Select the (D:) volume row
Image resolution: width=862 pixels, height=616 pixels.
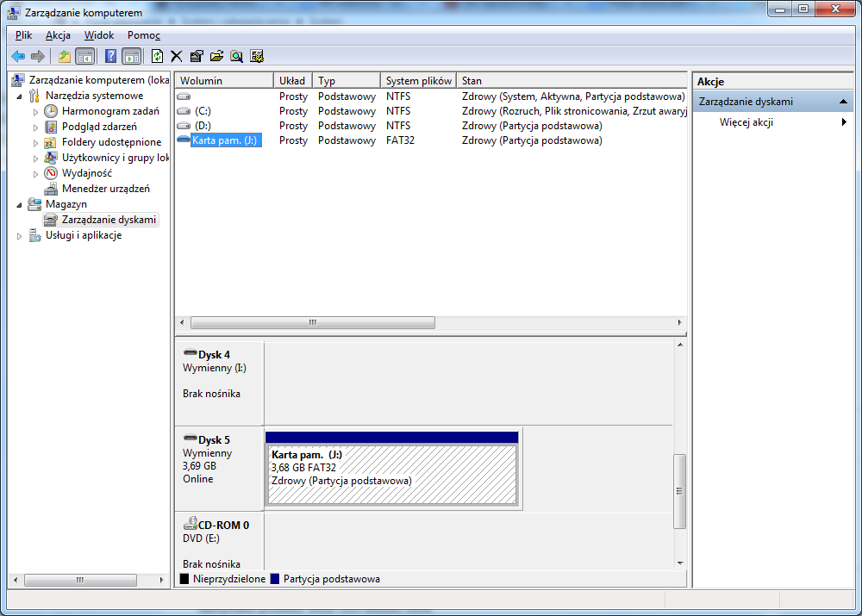(431, 126)
